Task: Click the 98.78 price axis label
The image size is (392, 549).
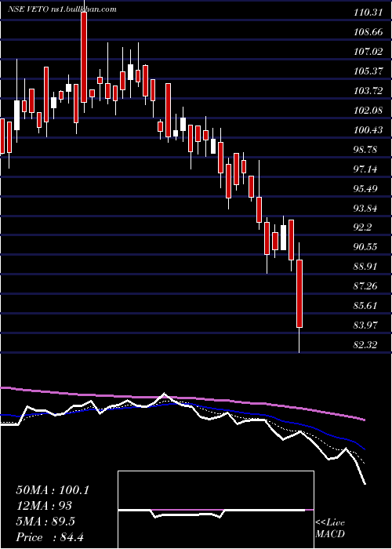Action: [366, 150]
